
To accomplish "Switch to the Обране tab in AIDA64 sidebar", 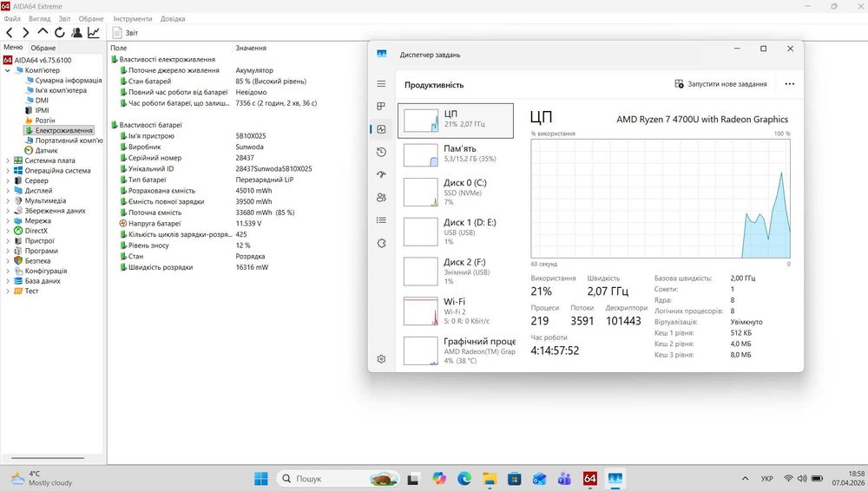I will pyautogui.click(x=43, y=49).
